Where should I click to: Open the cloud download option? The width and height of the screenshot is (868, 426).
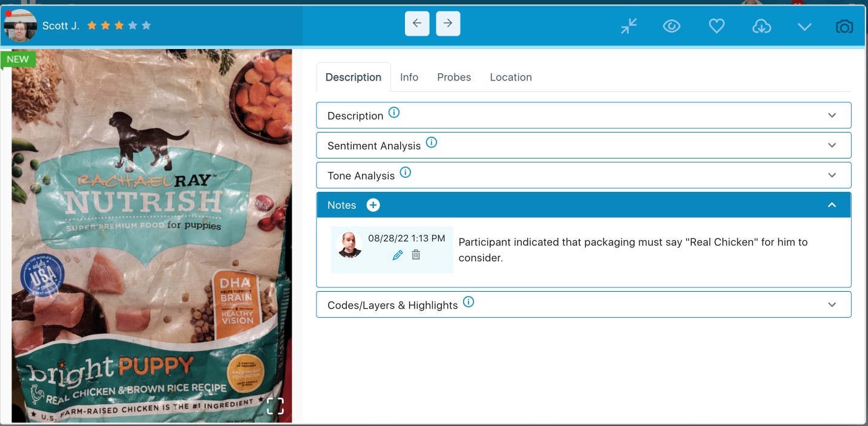pyautogui.click(x=761, y=26)
